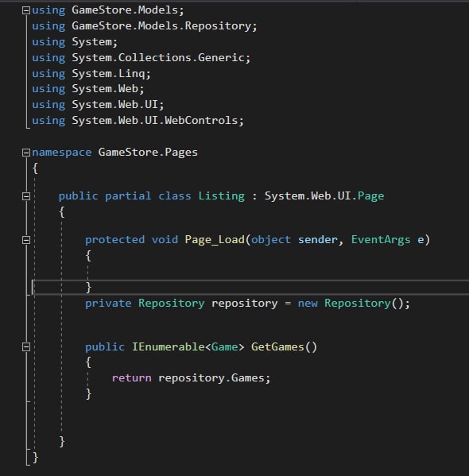
Task: Click 'GameStore.Pages' namespace name
Action: (x=148, y=153)
